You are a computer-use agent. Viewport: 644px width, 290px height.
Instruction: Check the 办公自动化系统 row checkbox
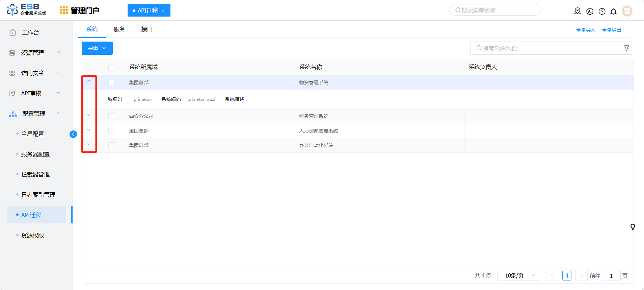tap(111, 145)
